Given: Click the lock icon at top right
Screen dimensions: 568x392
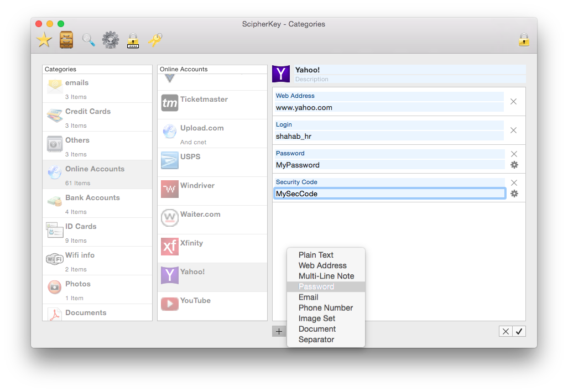Looking at the screenshot, I should coord(524,40).
